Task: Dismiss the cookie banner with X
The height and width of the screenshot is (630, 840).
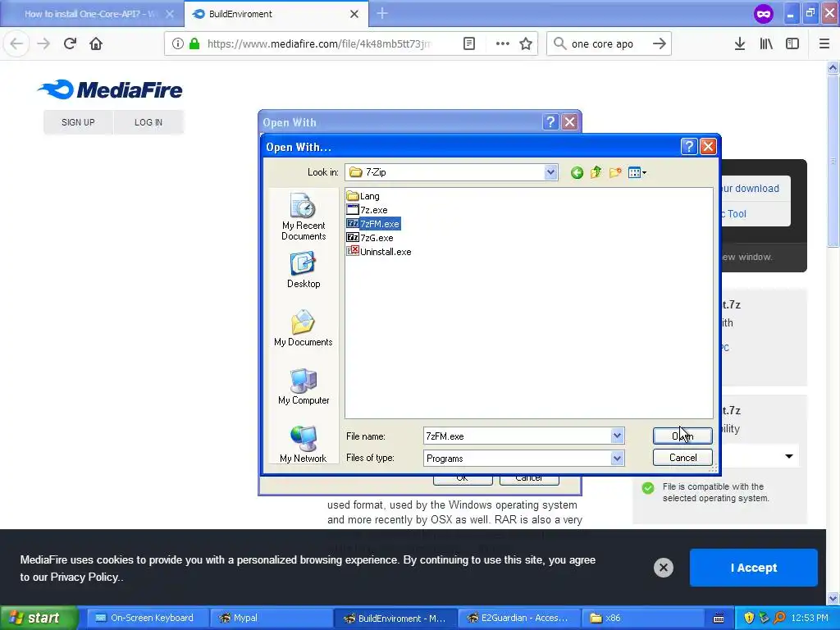Action: coord(663,568)
